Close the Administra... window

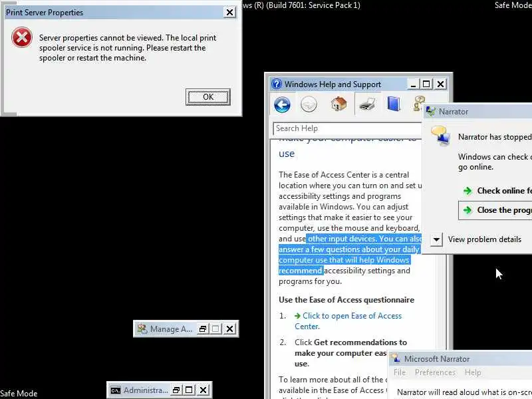[203, 390]
